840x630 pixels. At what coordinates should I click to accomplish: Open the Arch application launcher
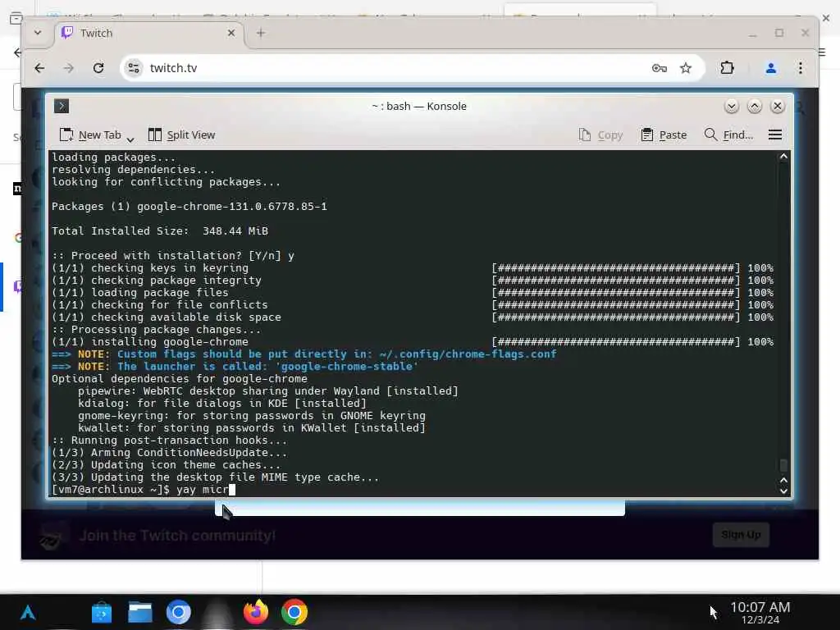(28, 612)
